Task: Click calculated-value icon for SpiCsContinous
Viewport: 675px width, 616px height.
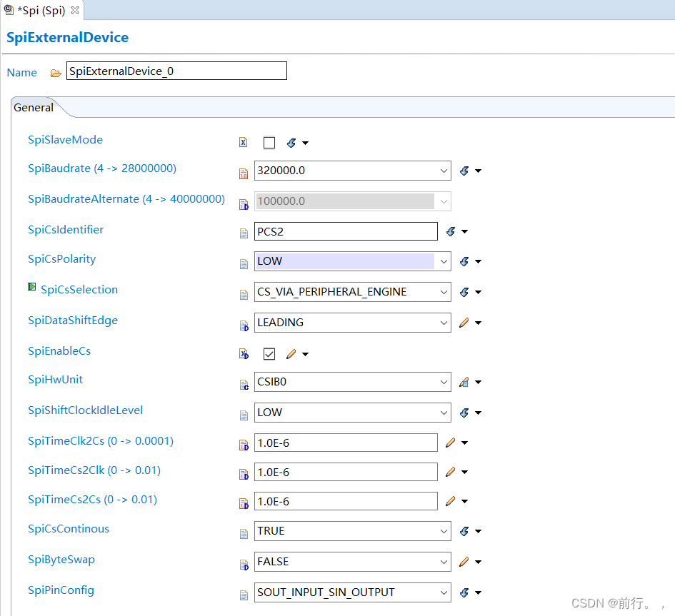Action: (464, 532)
